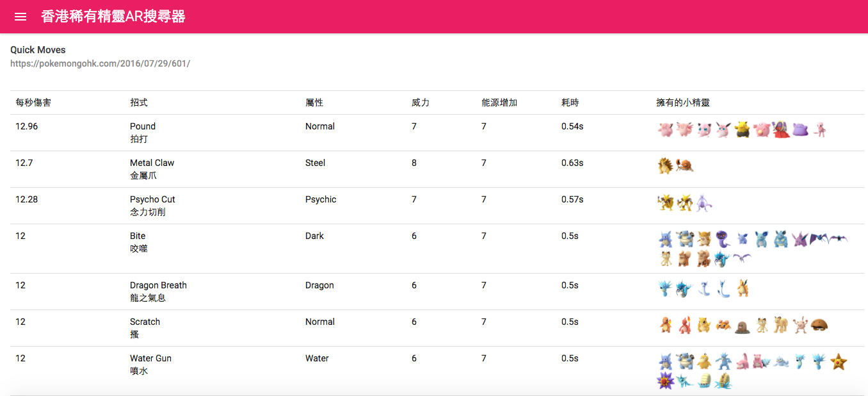Click the 耗時 column header
Screen dimensions: 868x396
pos(570,103)
